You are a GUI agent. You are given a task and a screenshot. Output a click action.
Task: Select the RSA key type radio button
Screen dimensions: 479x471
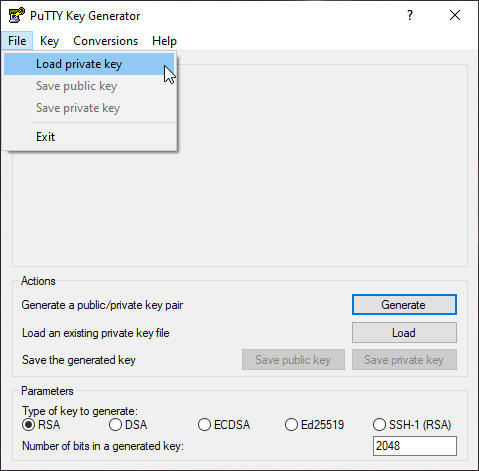(28, 425)
